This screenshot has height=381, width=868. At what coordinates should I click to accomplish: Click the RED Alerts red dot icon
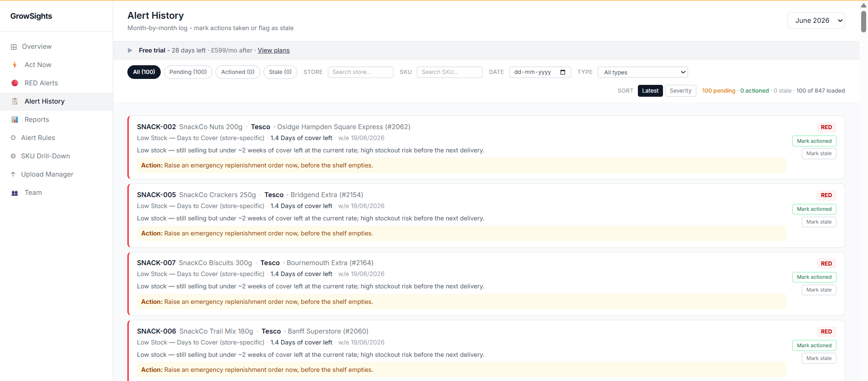pos(15,83)
